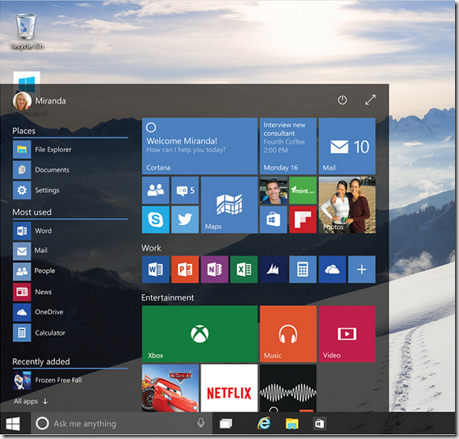This screenshot has height=439, width=459.
Task: Open File Explorer from taskbar
Action: pos(292,424)
